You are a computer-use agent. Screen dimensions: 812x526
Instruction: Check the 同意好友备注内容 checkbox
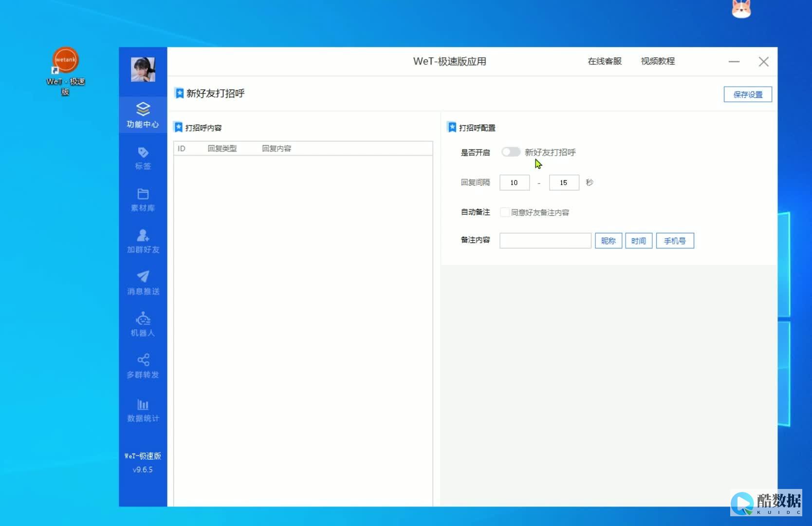[505, 212]
